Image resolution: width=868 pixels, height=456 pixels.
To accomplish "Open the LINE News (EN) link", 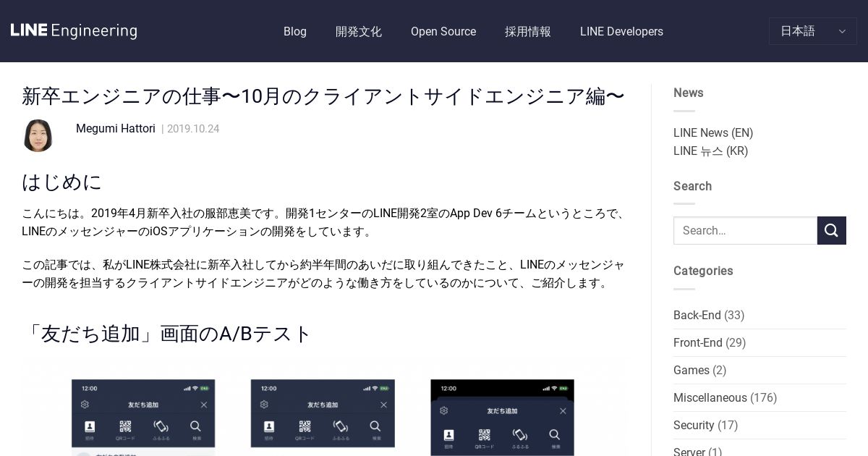I will tap(713, 133).
